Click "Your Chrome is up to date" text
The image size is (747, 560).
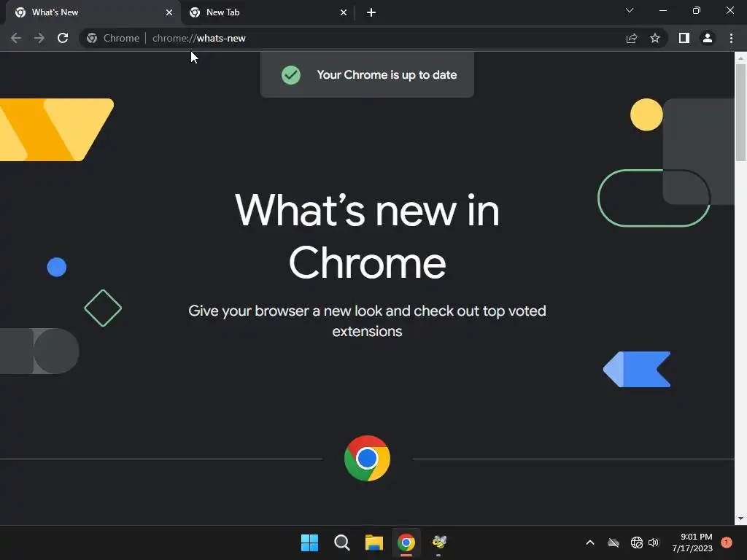(387, 75)
